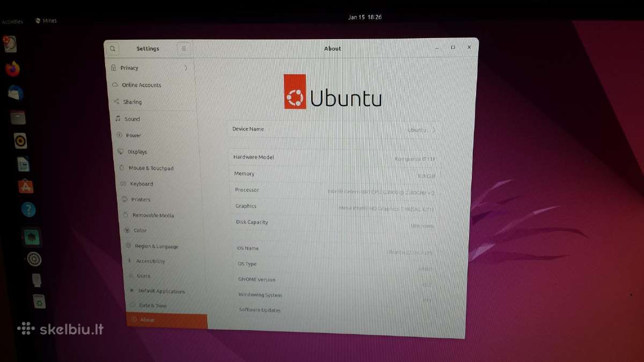The width and height of the screenshot is (644, 362).
Task: Open the green Mines app dock icon
Action: coord(32,237)
